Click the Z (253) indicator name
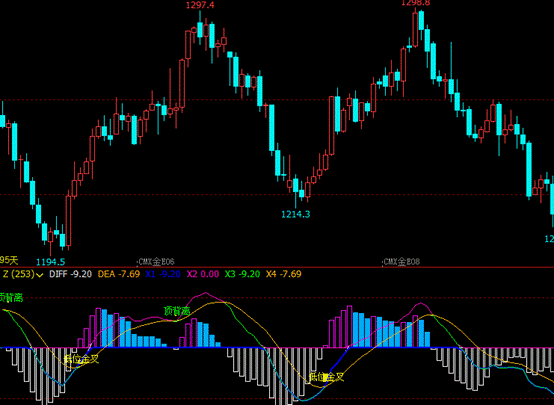This screenshot has width=554, height=405. [19, 274]
